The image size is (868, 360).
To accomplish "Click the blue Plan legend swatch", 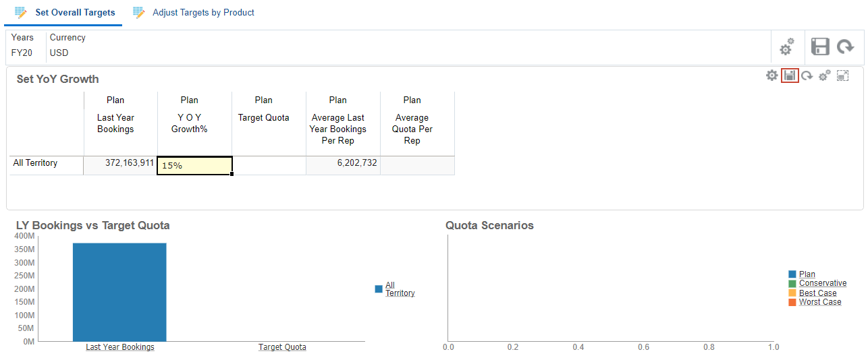I will pyautogui.click(x=792, y=274).
